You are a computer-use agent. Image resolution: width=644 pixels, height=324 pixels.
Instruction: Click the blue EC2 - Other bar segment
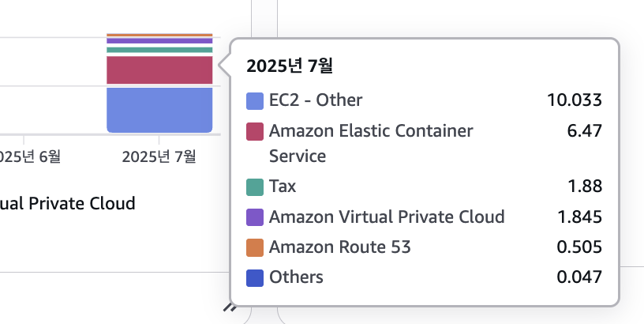tap(159, 110)
